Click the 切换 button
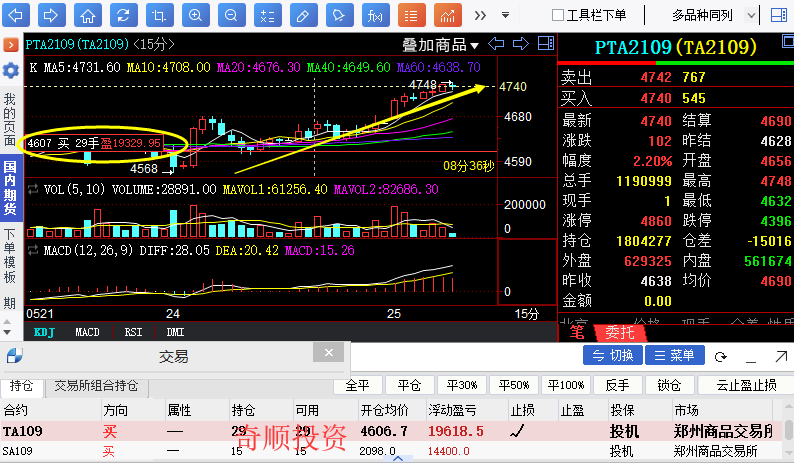The height and width of the screenshot is (463, 794). click(613, 355)
